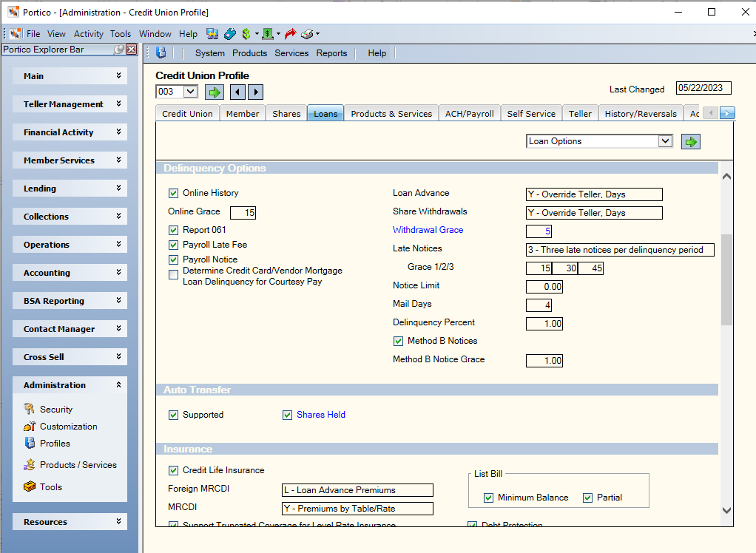Viewport: 756px width, 553px height.
Task: Switch to the Shares tab
Action: pyautogui.click(x=286, y=114)
